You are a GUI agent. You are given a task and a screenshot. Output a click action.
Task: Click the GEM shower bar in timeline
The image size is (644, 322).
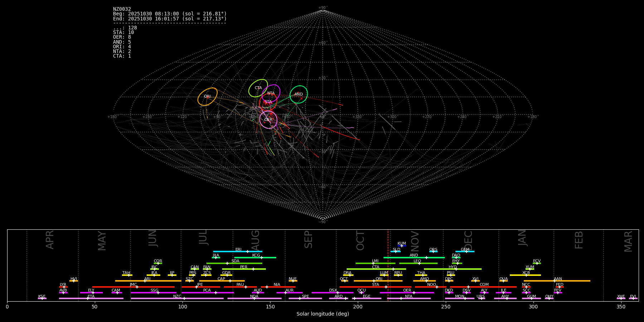[x=465, y=252]
